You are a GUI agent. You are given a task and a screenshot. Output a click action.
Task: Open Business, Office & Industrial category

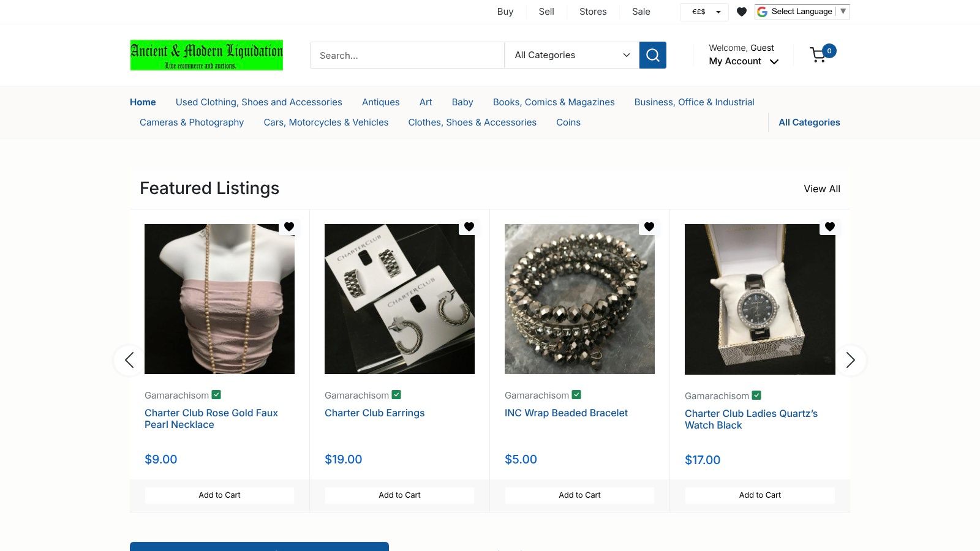click(x=694, y=102)
